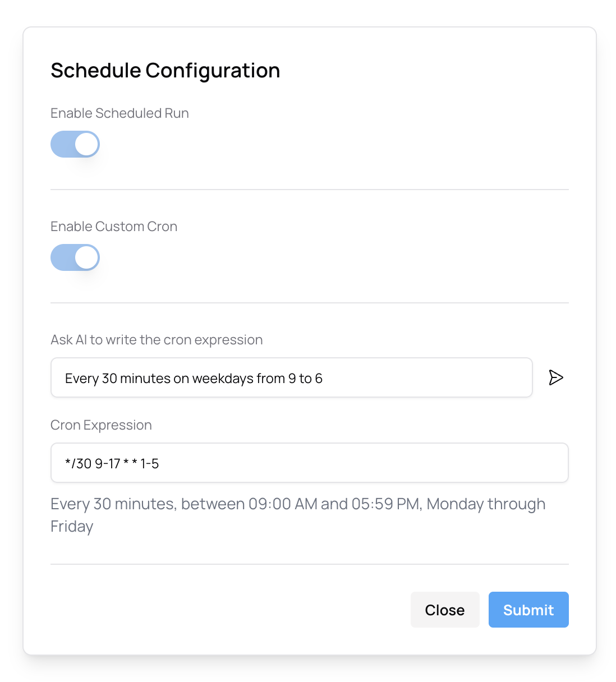
Task: Send the AI prompt with paper plane icon
Action: pos(555,377)
